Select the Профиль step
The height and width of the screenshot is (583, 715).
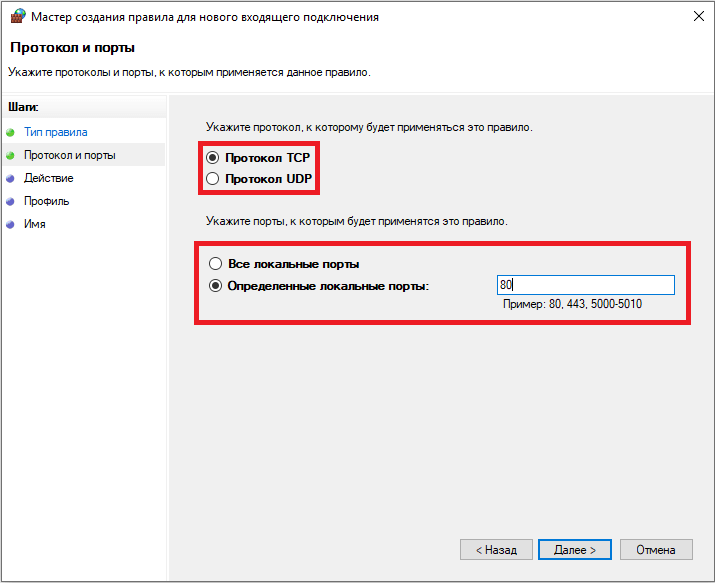(x=47, y=201)
